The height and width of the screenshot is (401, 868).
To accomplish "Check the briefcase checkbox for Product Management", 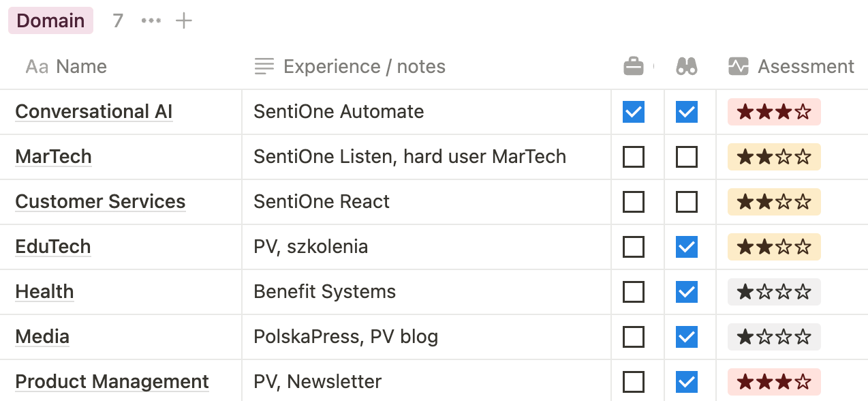I will (x=634, y=382).
